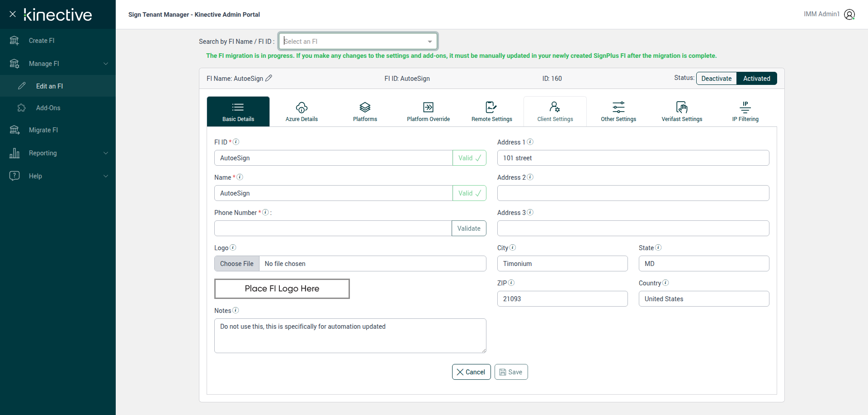Click the Valid indicator next to Name

click(x=470, y=193)
